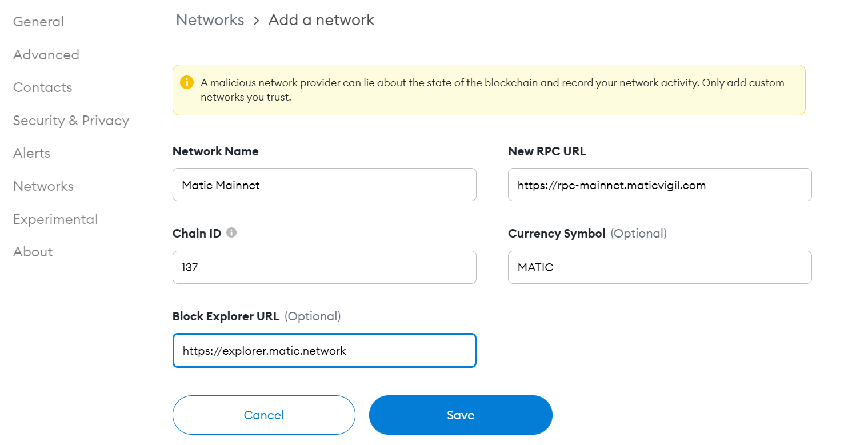Screen dimensions: 868x445
Task: Open the Alerts settings section
Action: click(x=31, y=153)
